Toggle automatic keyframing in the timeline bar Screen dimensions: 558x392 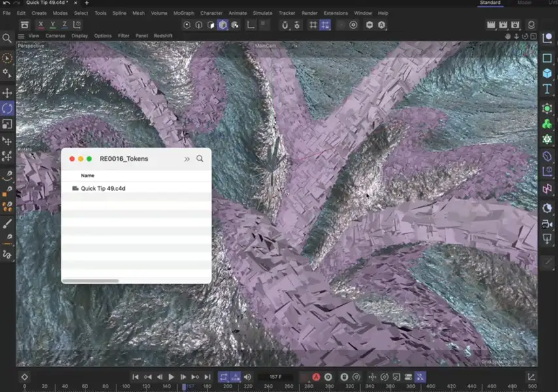point(316,377)
